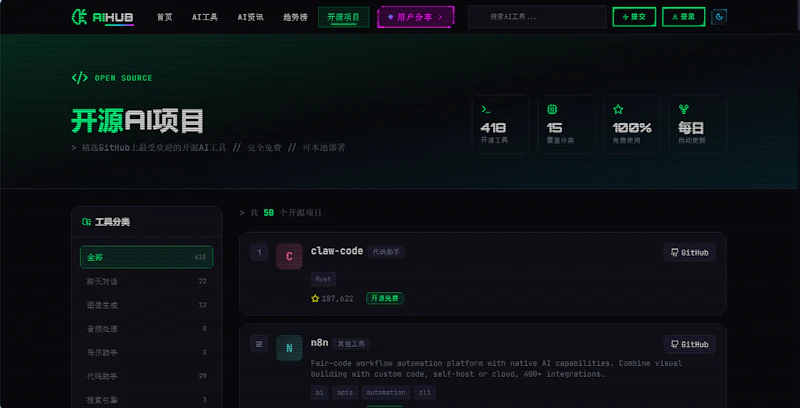The height and width of the screenshot is (408, 800).
Task: Click the star icon beside 187,622
Action: tap(315, 298)
